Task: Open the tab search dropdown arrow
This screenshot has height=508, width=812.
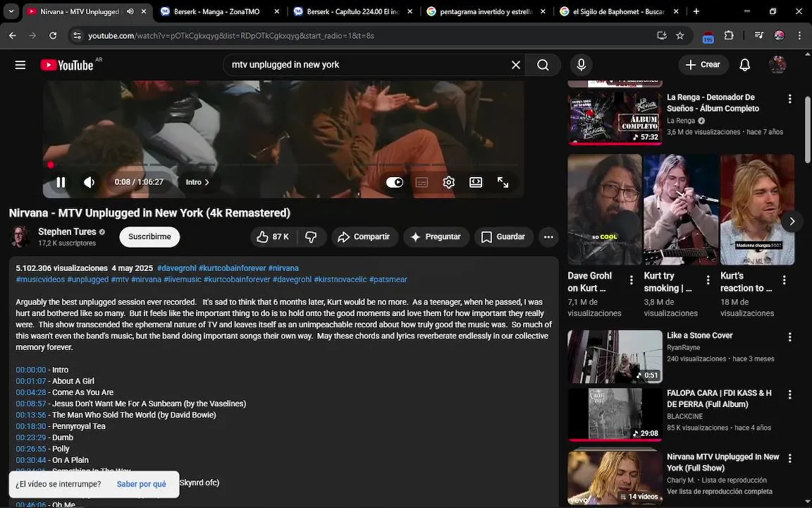Action: (x=11, y=11)
